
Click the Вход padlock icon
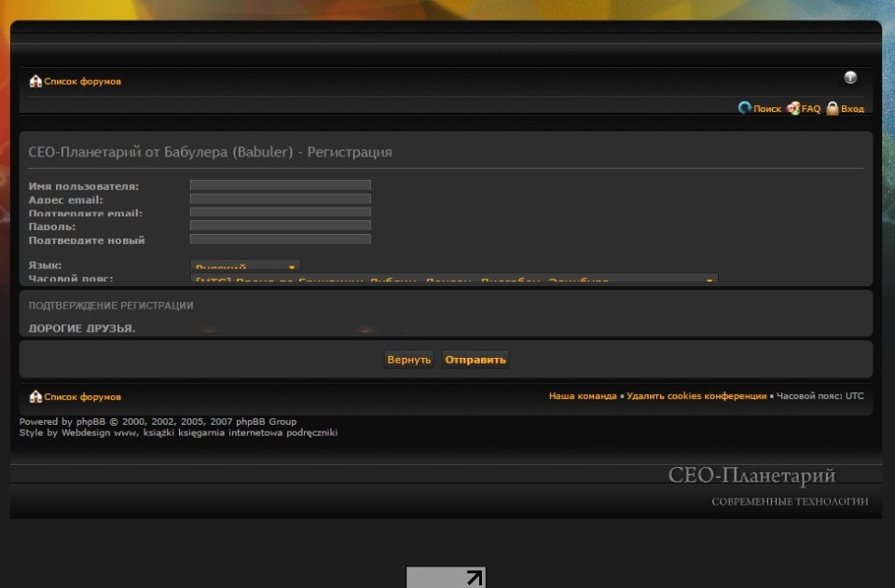[833, 108]
